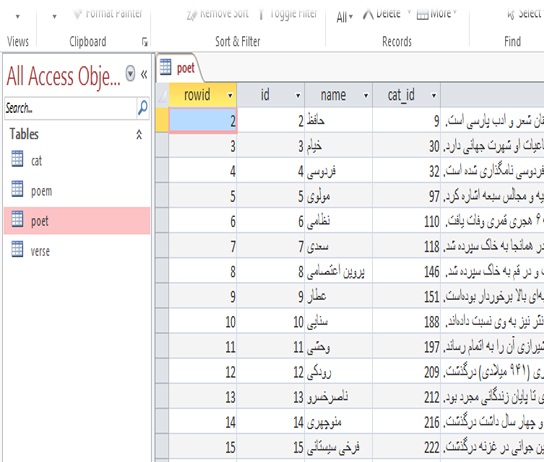Image resolution: width=544 pixels, height=462 pixels.
Task: Select the name column header
Action: (333, 95)
